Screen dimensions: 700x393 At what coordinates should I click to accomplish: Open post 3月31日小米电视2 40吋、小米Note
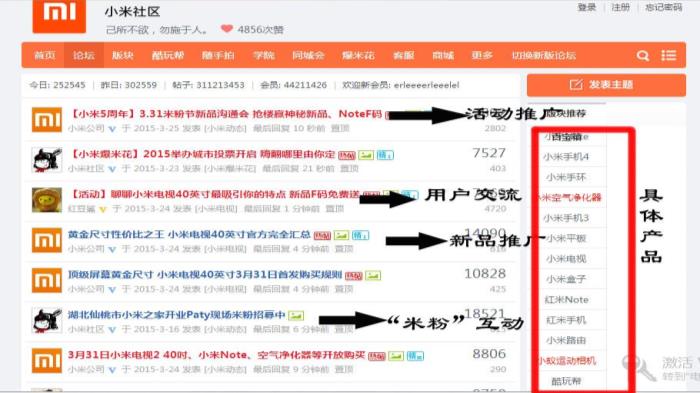(217, 355)
